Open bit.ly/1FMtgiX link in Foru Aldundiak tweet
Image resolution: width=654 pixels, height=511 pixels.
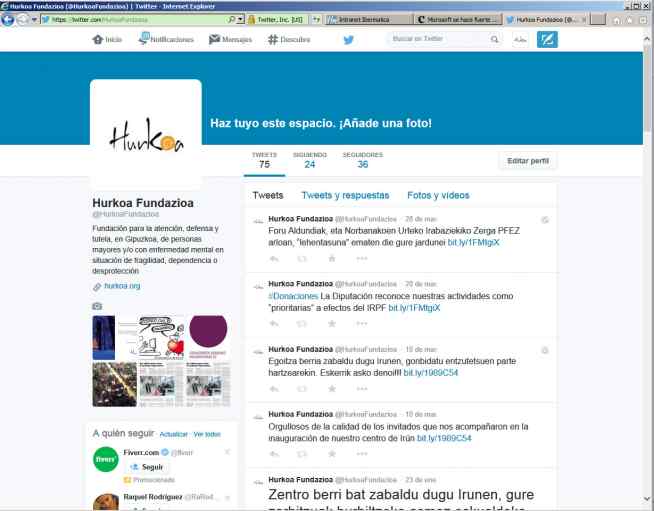473,242
